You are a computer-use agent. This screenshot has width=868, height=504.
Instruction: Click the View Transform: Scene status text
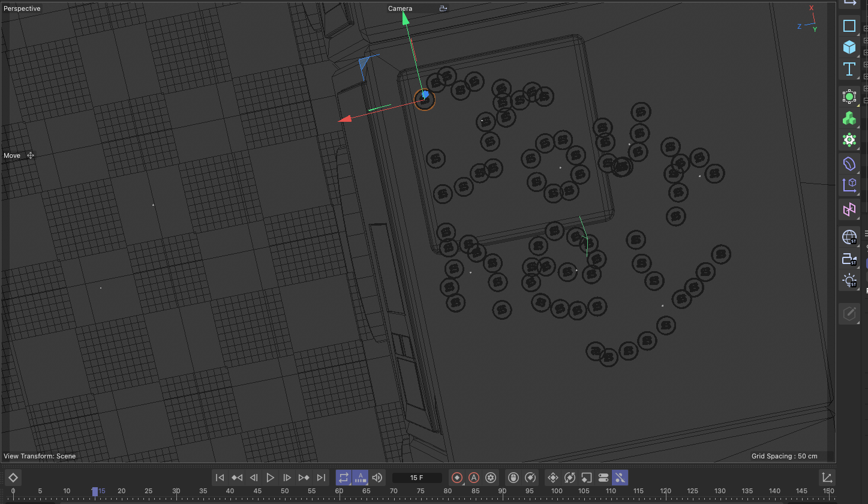(x=40, y=456)
